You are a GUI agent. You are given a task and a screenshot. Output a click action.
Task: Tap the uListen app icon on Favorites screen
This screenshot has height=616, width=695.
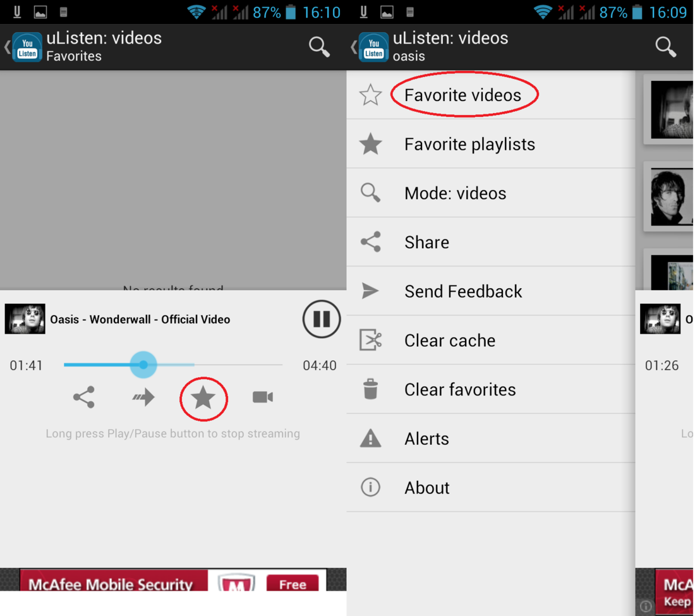[x=27, y=47]
